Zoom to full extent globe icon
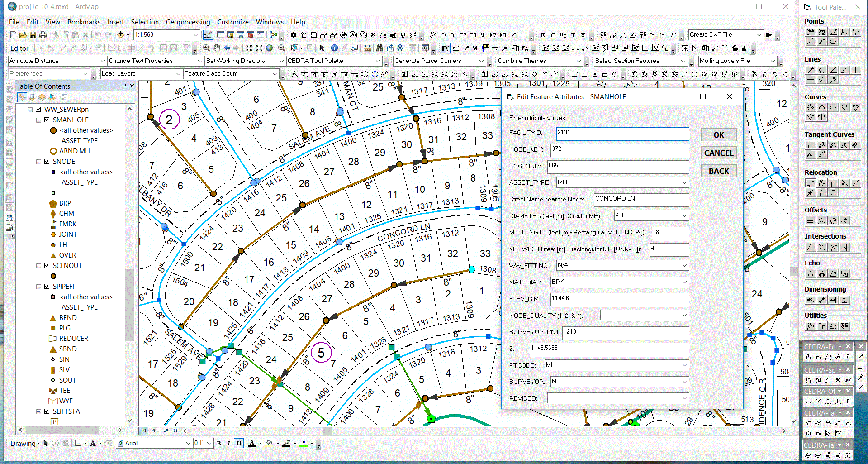868x464 pixels. pyautogui.click(x=270, y=48)
